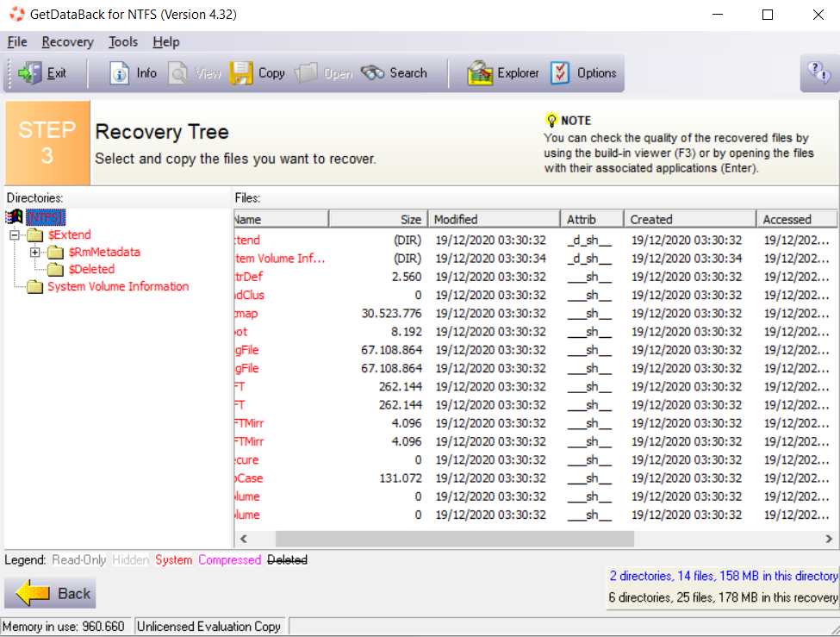This screenshot has height=637, width=840.
Task: Sort files by the Size column
Action: [378, 219]
